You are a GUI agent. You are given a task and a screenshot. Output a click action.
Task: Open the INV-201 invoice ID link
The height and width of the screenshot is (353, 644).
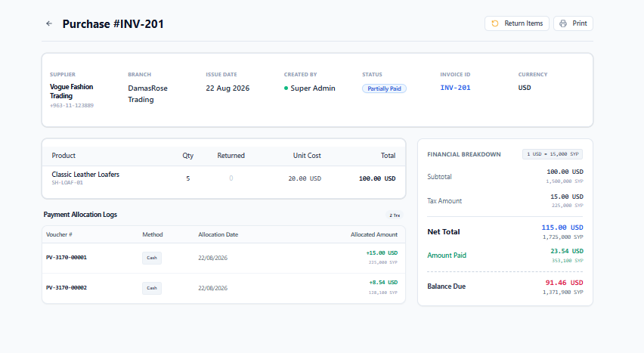pos(455,88)
